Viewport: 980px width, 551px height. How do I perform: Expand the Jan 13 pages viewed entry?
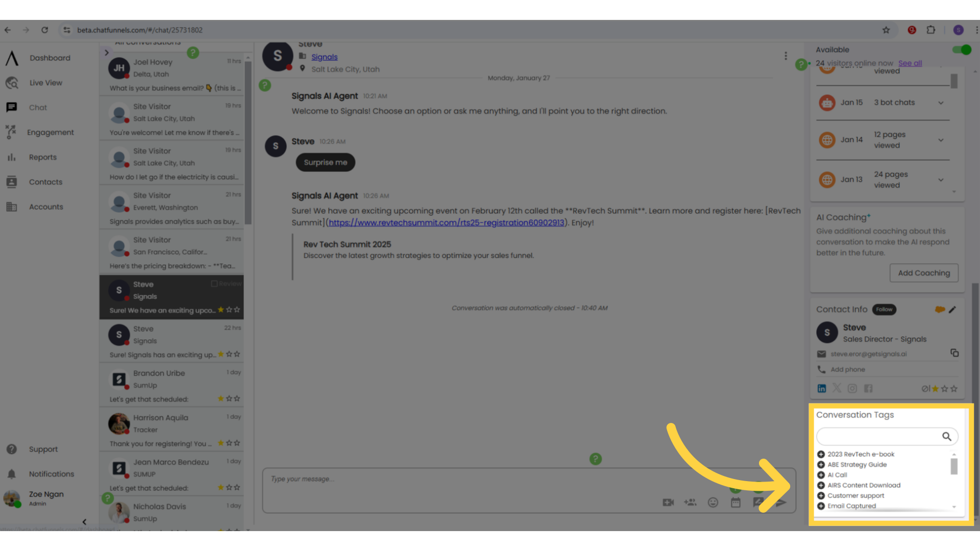tap(941, 180)
